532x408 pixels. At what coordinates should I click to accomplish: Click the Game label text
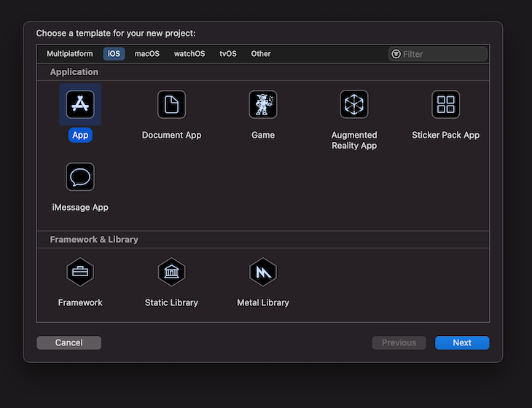point(263,135)
